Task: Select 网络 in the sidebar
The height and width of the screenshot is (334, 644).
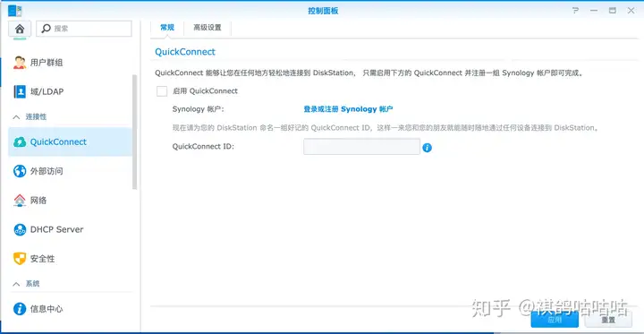Action: [71, 201]
